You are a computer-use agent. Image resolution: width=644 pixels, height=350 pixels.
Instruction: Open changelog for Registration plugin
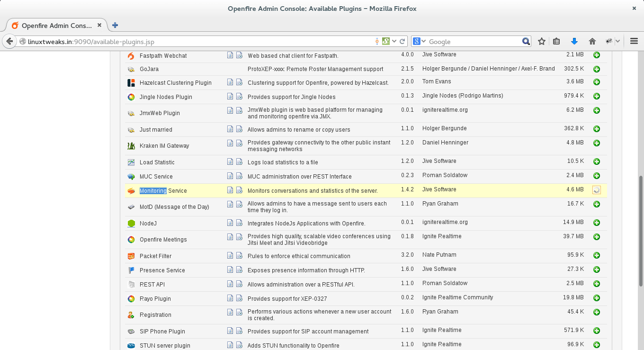(x=239, y=312)
